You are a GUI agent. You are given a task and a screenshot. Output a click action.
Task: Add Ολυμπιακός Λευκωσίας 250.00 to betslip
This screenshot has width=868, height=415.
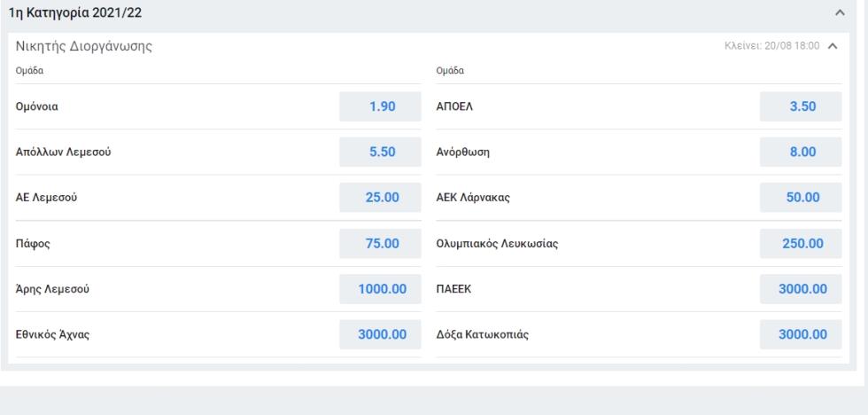point(801,243)
